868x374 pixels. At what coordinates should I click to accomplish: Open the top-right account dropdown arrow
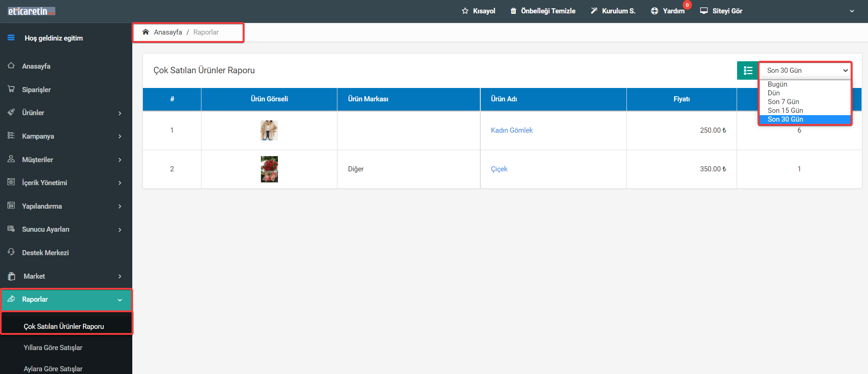(852, 11)
